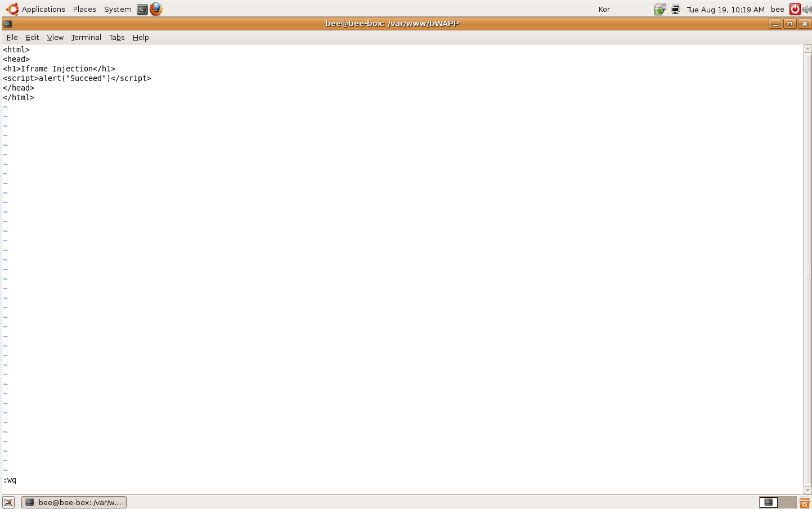Open the clock showing Tue Aug 19

click(x=725, y=10)
